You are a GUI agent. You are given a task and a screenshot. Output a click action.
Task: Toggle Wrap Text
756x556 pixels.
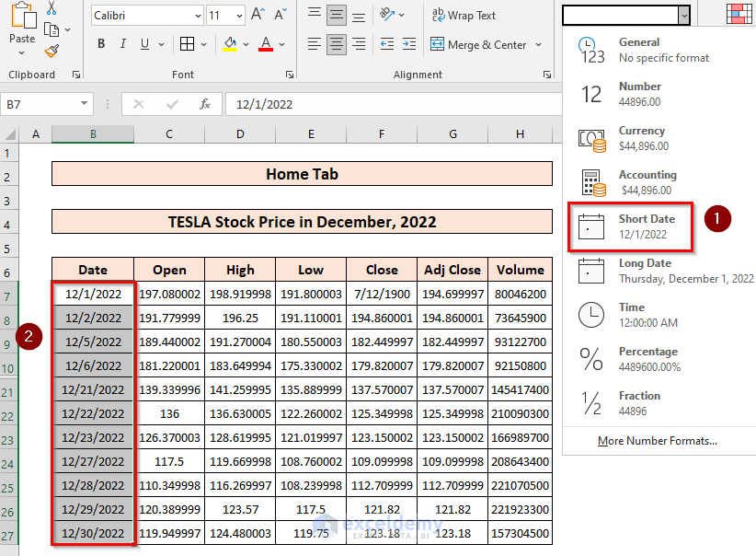[464, 16]
